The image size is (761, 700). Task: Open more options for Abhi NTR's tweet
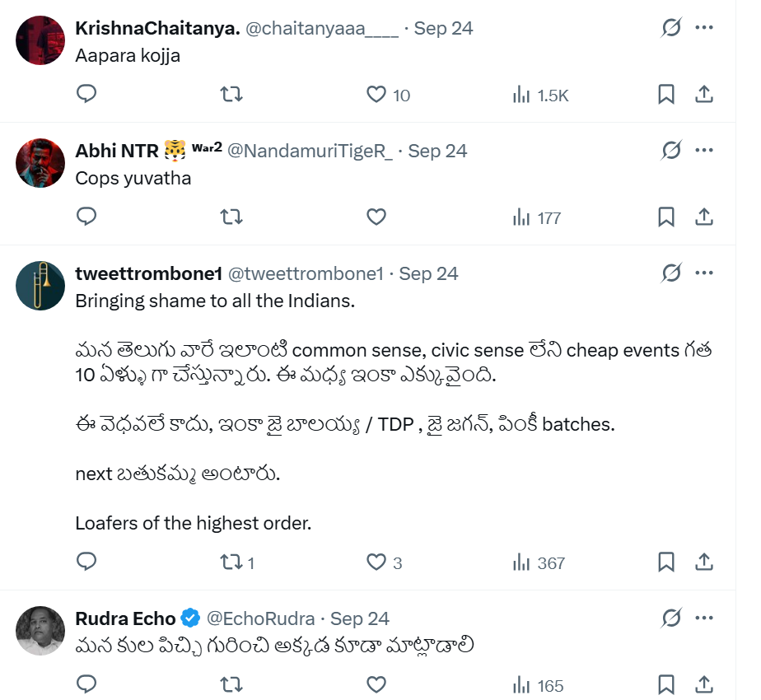pos(704,151)
